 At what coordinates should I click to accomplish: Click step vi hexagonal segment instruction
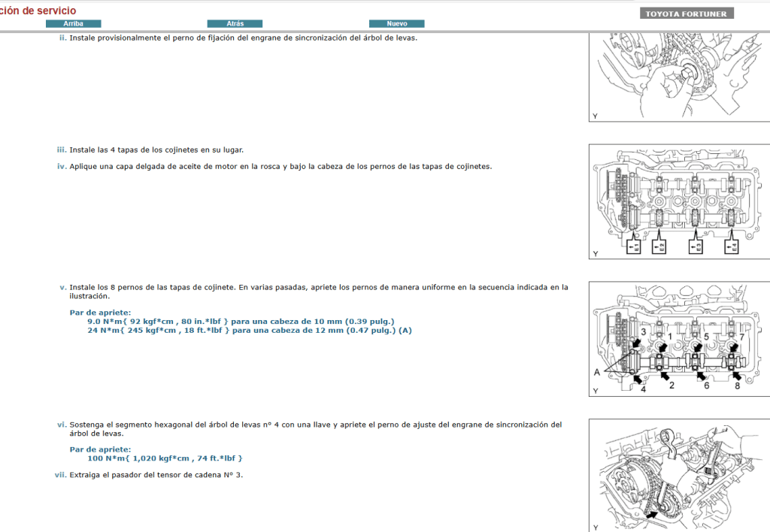tap(316, 424)
